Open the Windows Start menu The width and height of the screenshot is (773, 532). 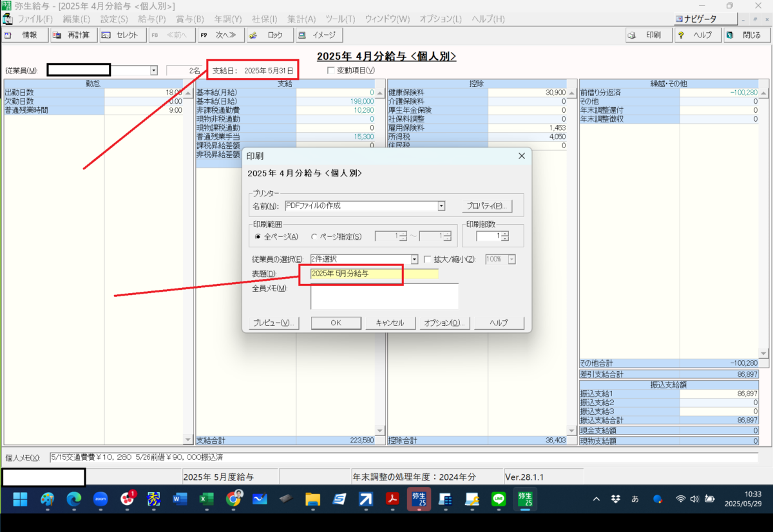click(20, 499)
